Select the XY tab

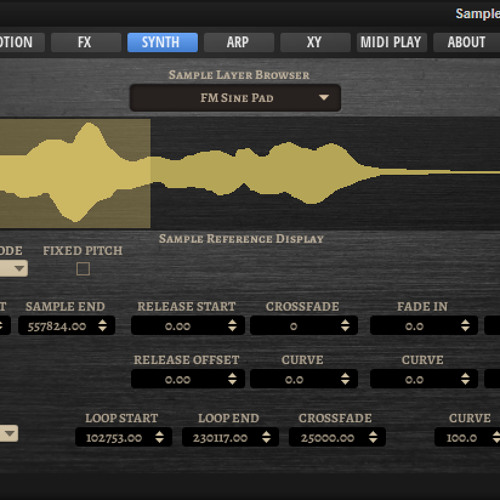click(x=315, y=42)
